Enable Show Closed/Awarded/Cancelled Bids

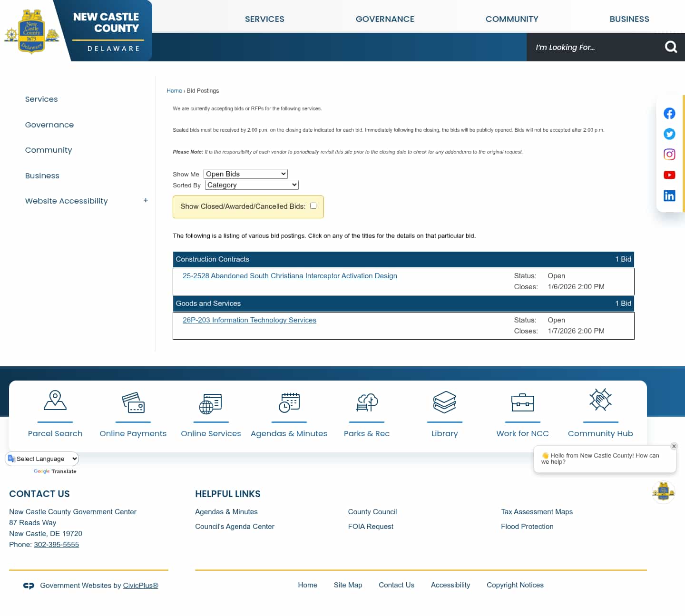313,205
